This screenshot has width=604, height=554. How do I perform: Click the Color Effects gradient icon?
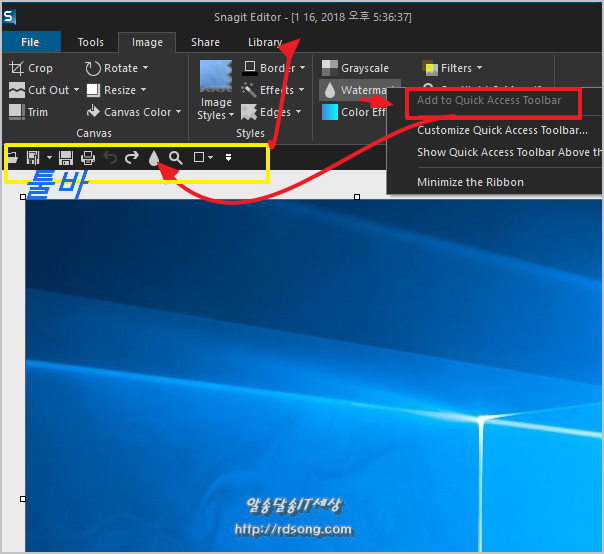(x=330, y=112)
